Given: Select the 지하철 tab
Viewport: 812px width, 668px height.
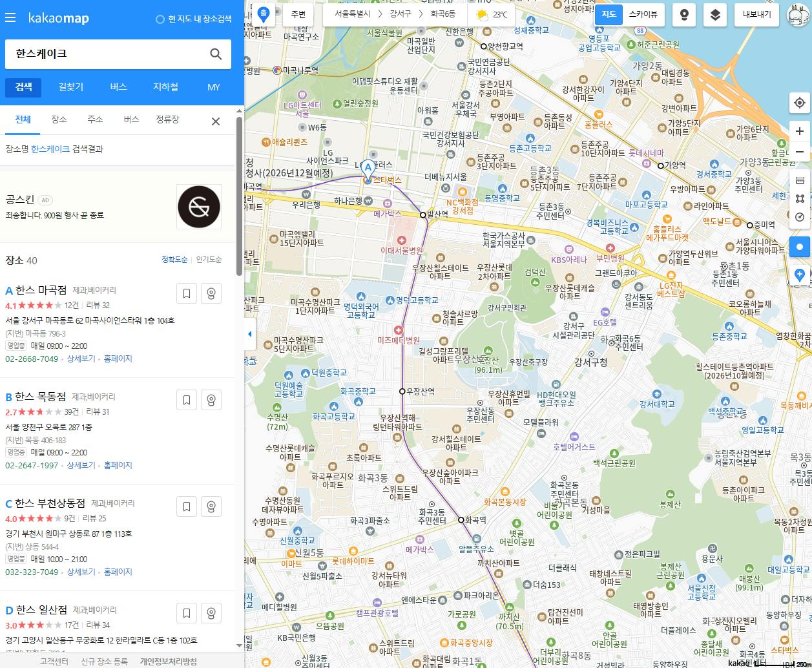Looking at the screenshot, I should tap(165, 87).
